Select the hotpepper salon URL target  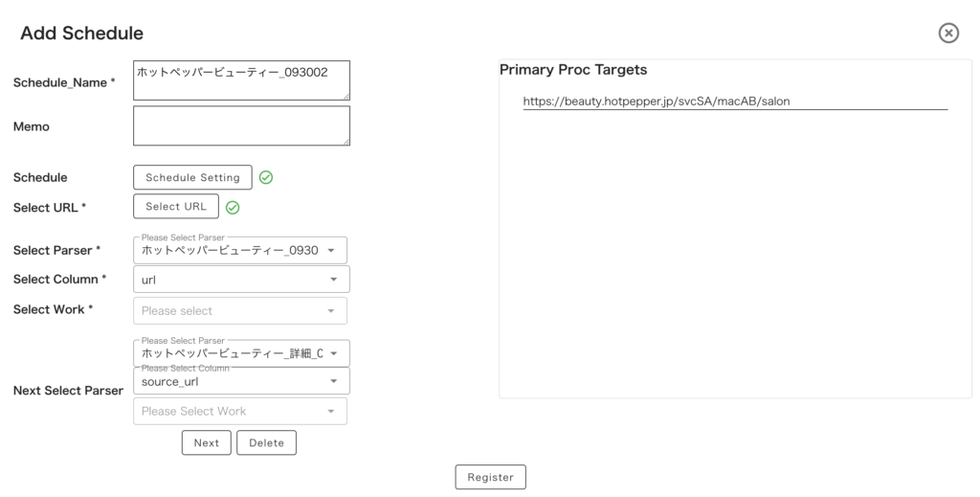coord(657,101)
